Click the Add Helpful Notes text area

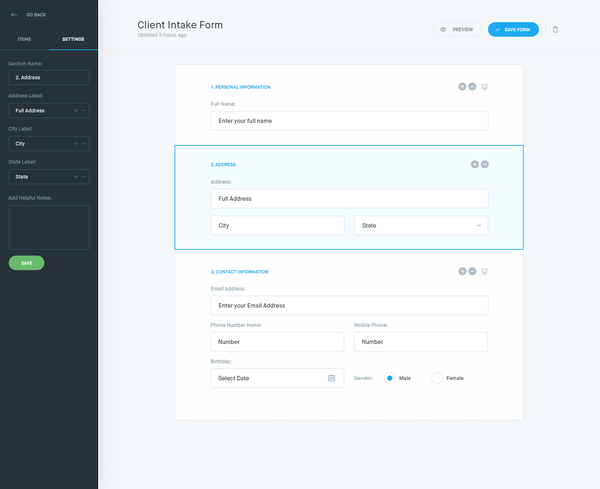click(x=49, y=227)
